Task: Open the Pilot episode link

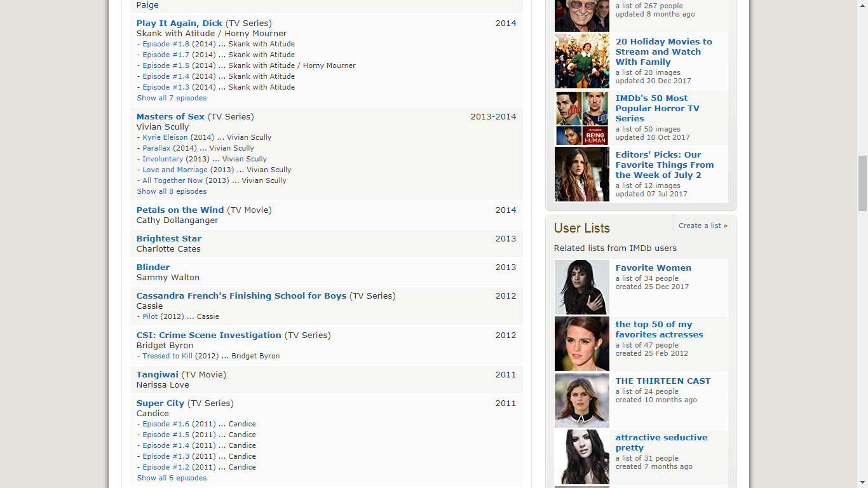Action: [x=150, y=317]
